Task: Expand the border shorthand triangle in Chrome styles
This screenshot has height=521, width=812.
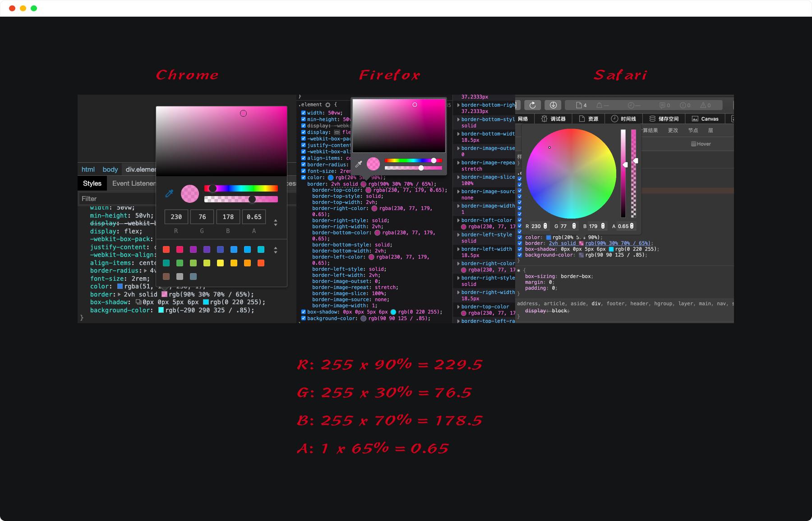Action: tap(120, 294)
